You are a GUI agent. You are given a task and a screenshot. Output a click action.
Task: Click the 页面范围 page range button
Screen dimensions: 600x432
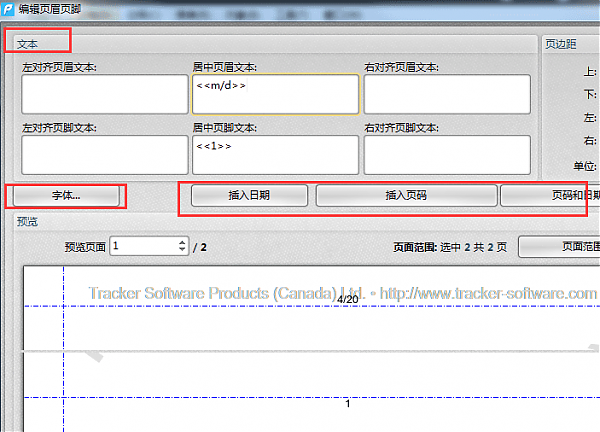point(559,247)
